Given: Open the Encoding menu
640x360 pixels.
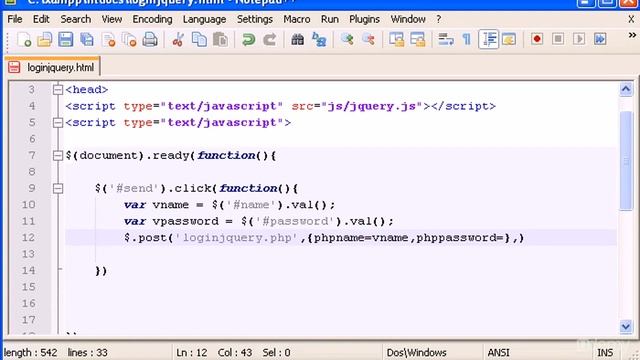Looking at the screenshot, I should 152,19.
